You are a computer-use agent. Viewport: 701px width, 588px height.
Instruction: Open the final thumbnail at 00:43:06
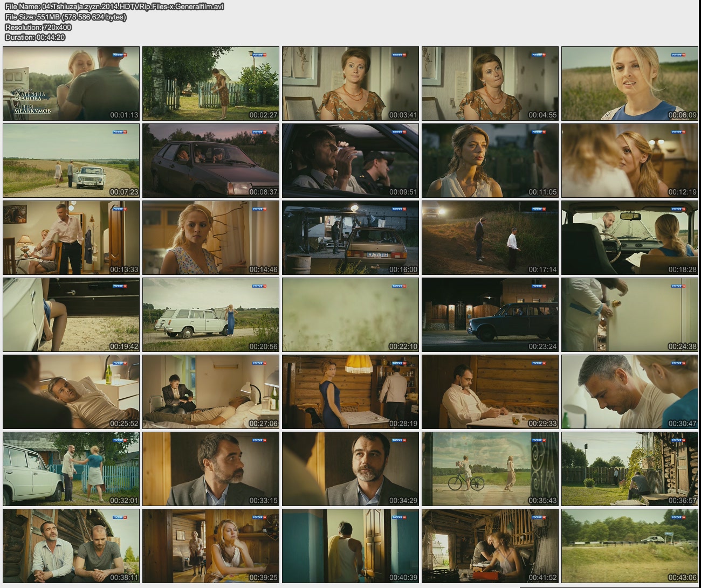click(629, 546)
